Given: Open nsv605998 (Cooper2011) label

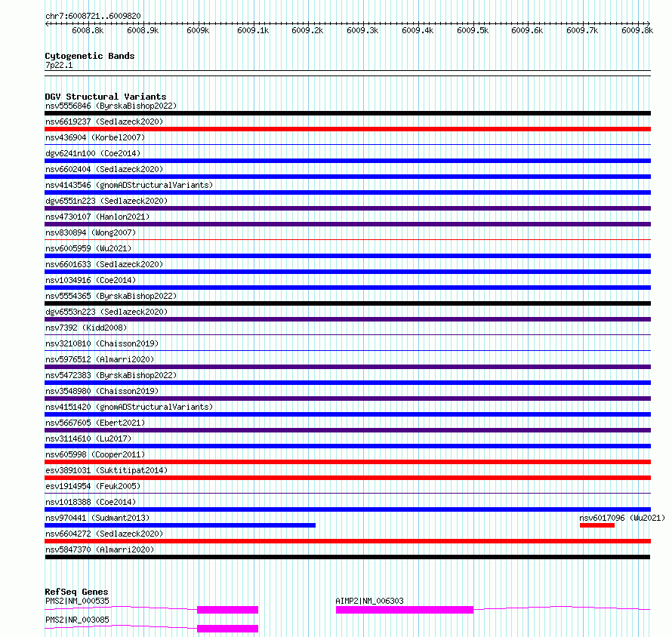Looking at the screenshot, I should click(95, 454).
